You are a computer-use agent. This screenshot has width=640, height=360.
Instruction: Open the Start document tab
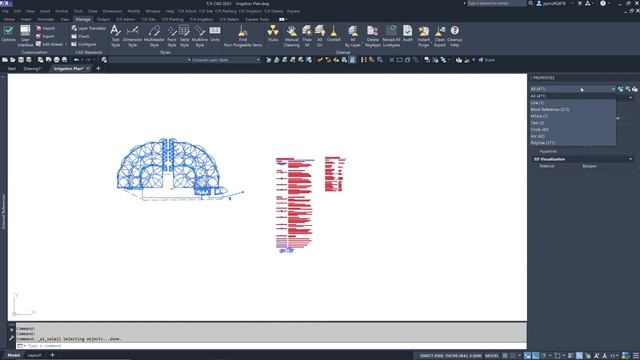tap(11, 69)
